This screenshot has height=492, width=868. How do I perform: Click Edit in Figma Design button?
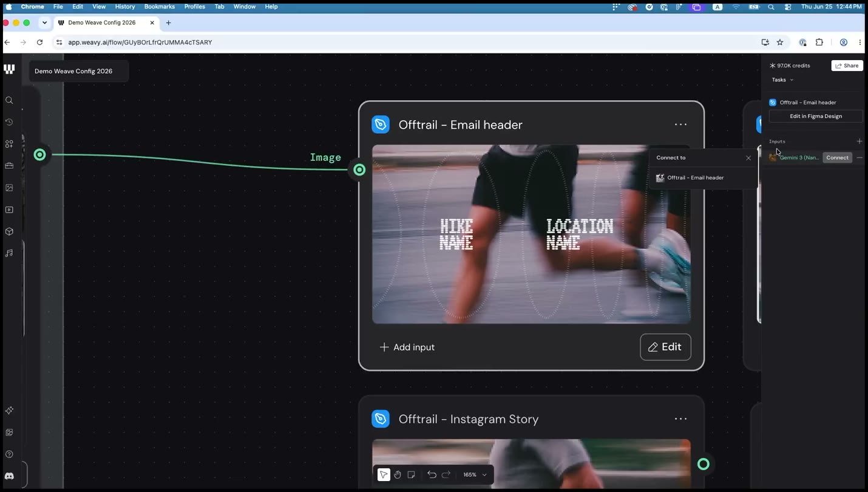click(x=816, y=116)
